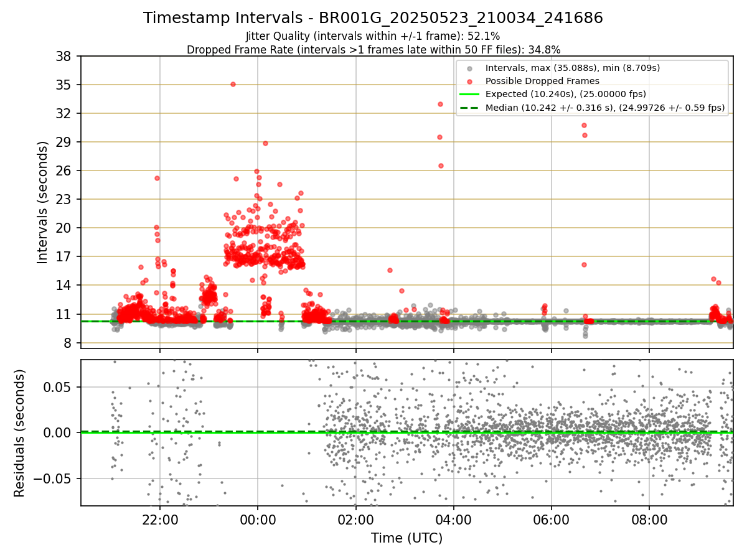The width and height of the screenshot is (747, 560).
Task: Click the highest red point at 35 seconds
Action: pyautogui.click(x=233, y=84)
